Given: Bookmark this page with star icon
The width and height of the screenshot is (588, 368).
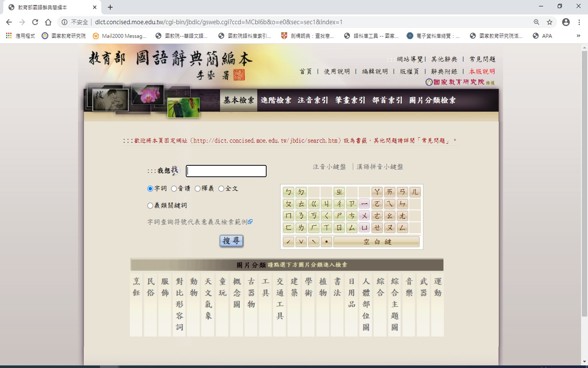Looking at the screenshot, I should click(x=549, y=22).
